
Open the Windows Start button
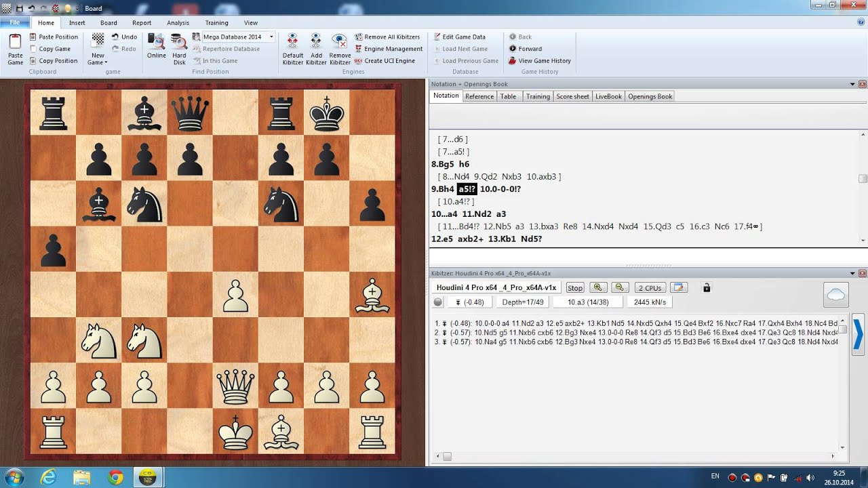pyautogui.click(x=14, y=477)
